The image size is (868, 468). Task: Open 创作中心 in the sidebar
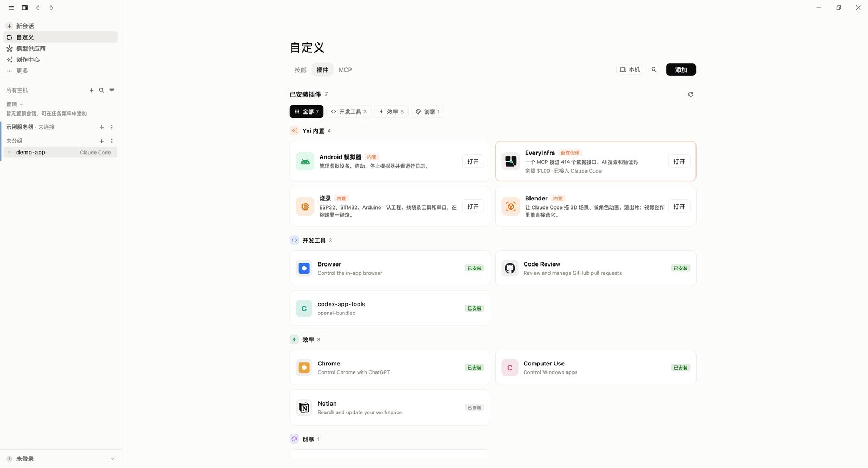point(61,60)
